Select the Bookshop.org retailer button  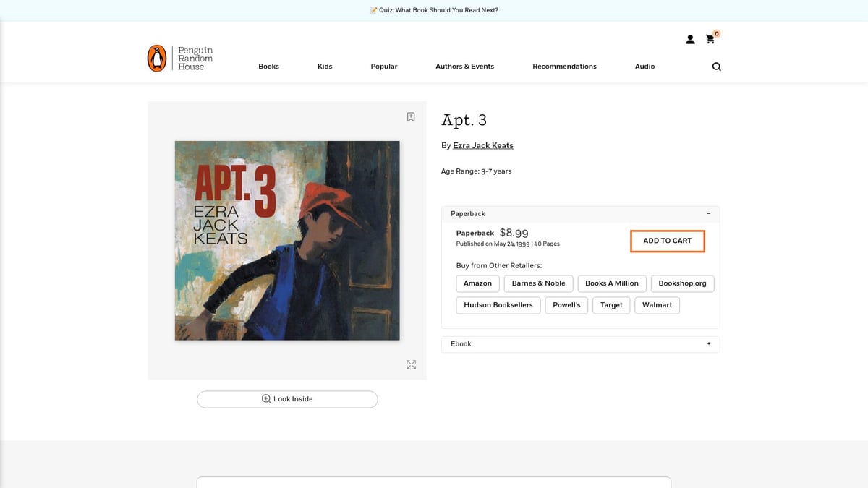tap(682, 283)
